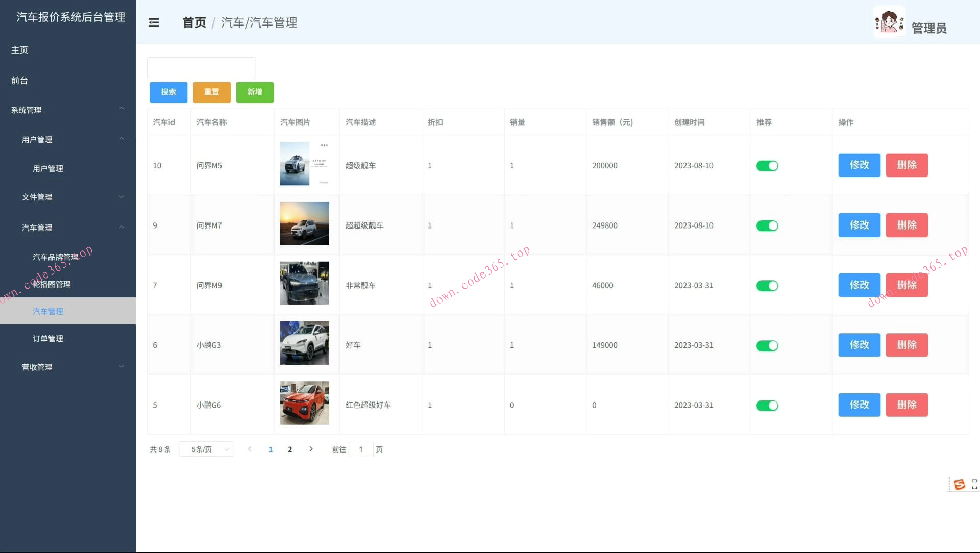Open page 2 in pagination
980x553 pixels.
[x=290, y=449]
